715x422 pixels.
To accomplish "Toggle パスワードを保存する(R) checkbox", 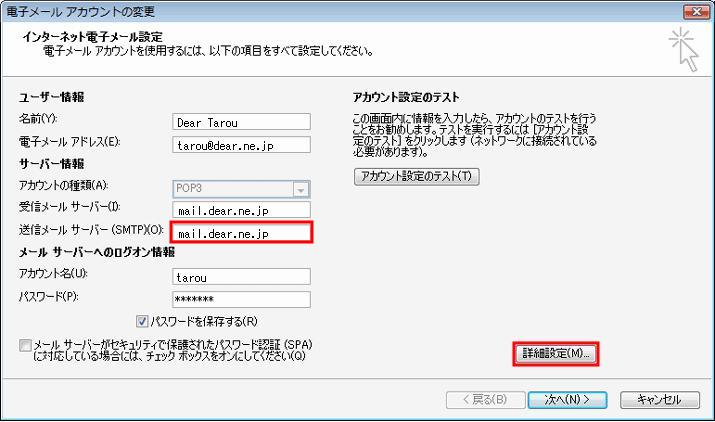I will 142,321.
